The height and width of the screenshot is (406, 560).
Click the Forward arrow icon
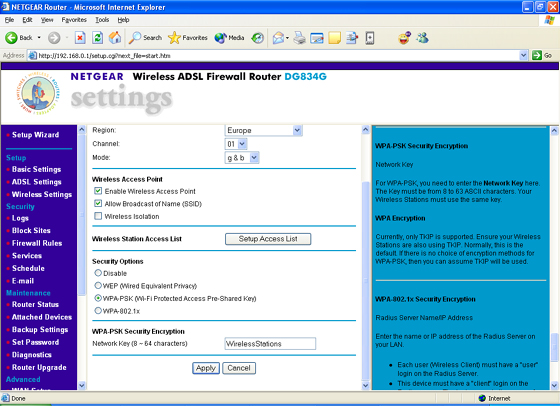click(54, 37)
